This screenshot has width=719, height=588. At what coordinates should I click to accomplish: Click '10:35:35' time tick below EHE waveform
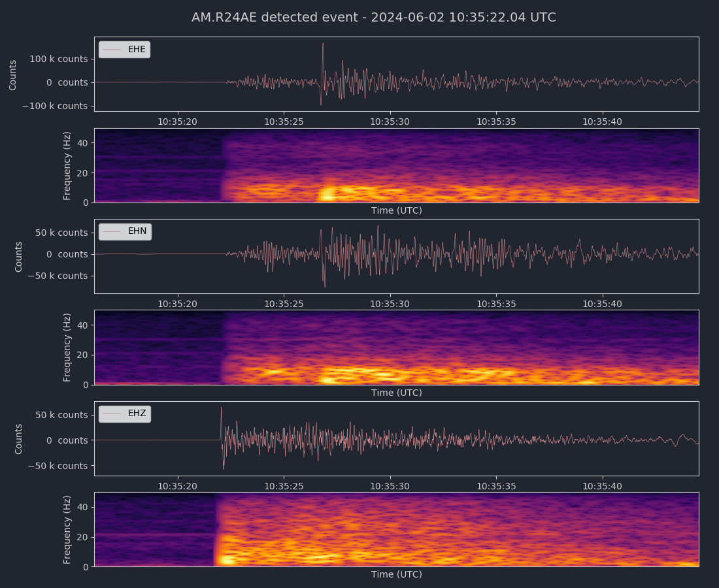point(496,122)
